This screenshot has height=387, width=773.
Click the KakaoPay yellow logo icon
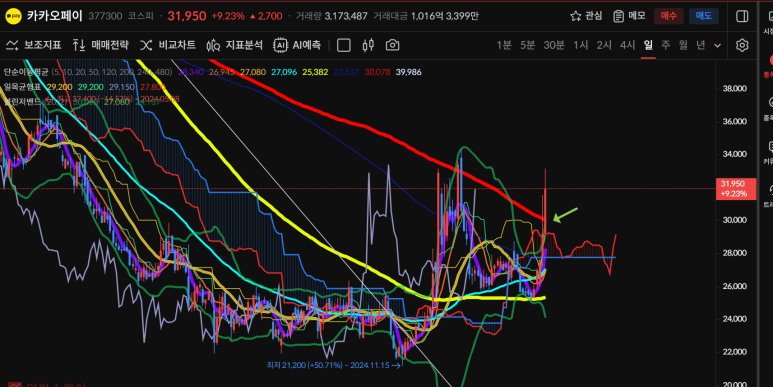tap(13, 16)
